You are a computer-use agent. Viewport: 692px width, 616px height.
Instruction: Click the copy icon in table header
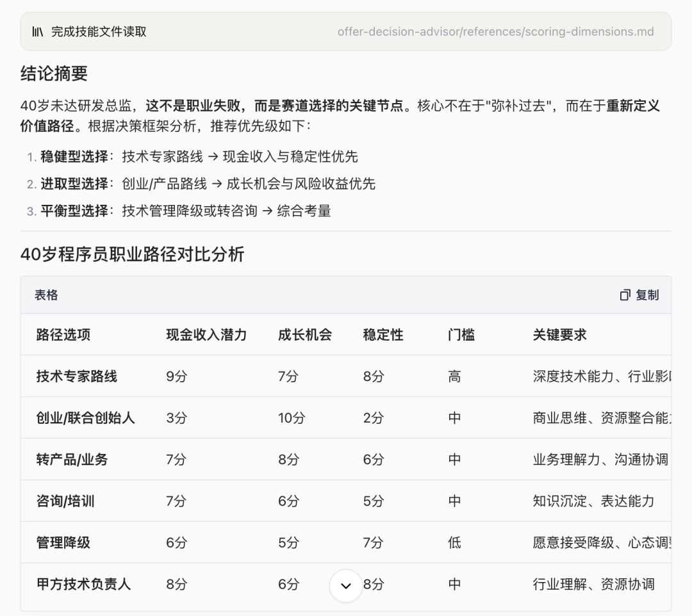[x=625, y=295]
